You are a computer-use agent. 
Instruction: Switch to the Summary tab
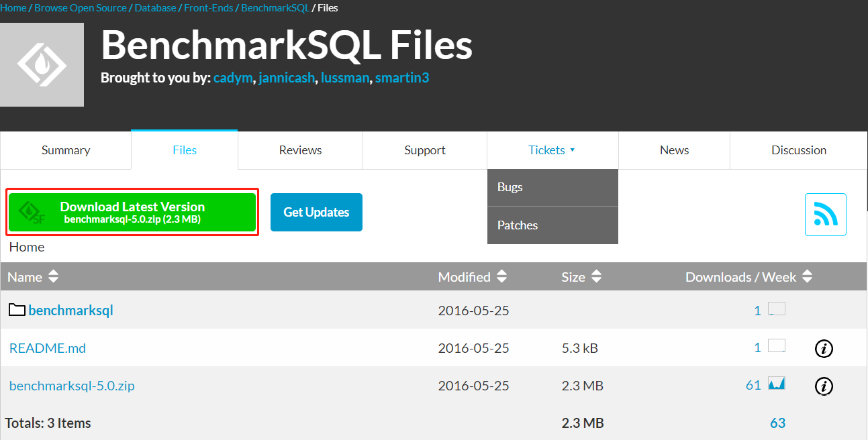coord(66,150)
